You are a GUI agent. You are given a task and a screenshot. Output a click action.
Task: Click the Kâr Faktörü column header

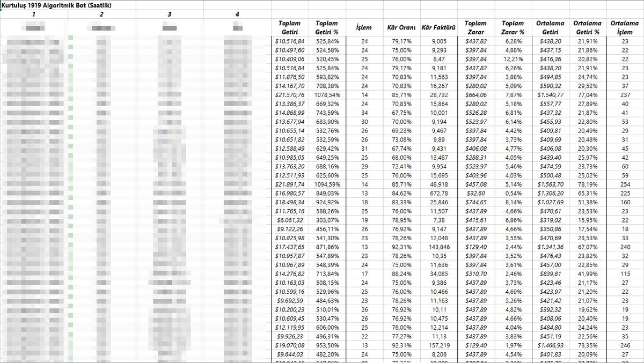(438, 27)
